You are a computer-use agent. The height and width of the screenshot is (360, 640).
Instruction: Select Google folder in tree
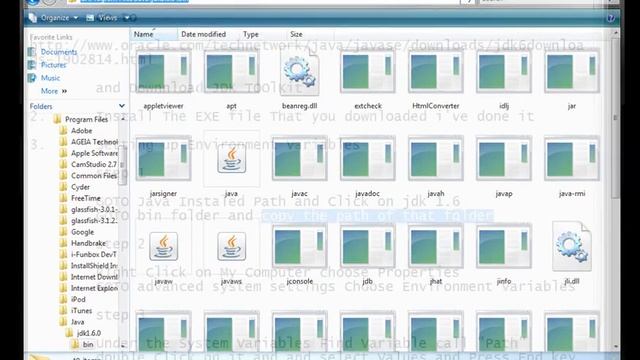point(82,232)
